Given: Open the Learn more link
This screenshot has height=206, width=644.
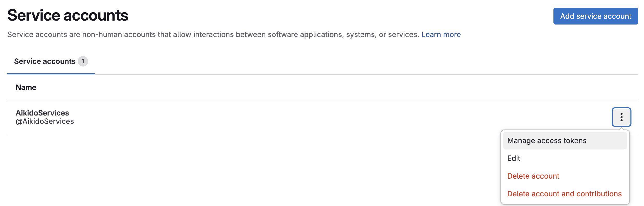Looking at the screenshot, I should pyautogui.click(x=441, y=34).
